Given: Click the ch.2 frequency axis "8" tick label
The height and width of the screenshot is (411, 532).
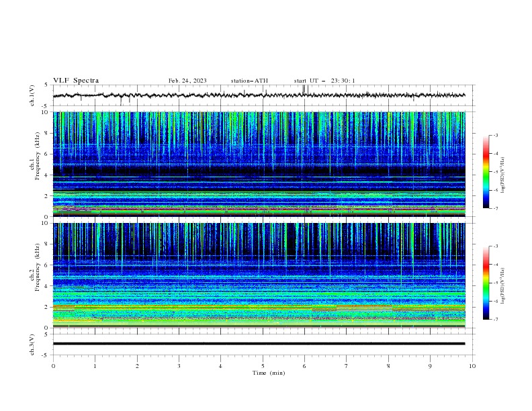Looking at the screenshot, I should pyautogui.click(x=47, y=244).
